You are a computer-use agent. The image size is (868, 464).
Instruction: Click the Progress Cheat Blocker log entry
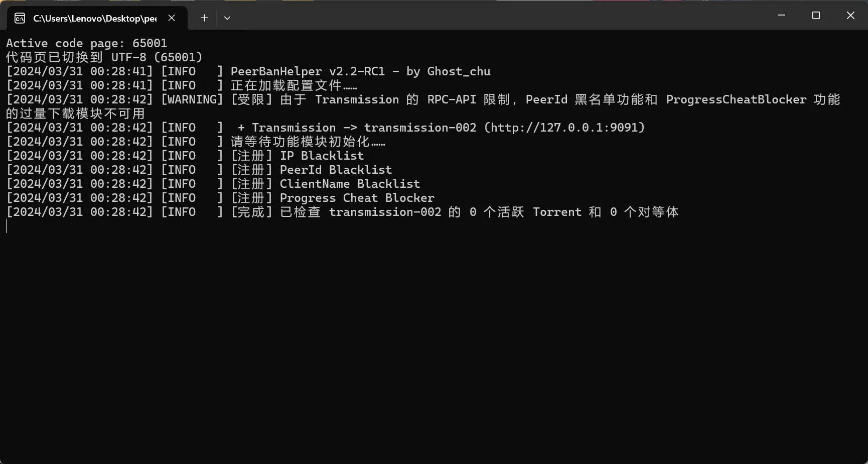point(357,198)
